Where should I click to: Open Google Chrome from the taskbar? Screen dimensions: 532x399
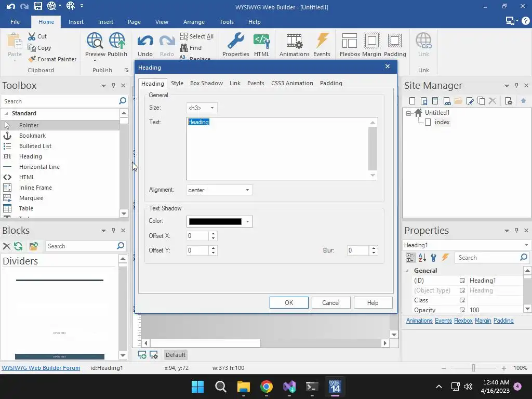tap(267, 387)
